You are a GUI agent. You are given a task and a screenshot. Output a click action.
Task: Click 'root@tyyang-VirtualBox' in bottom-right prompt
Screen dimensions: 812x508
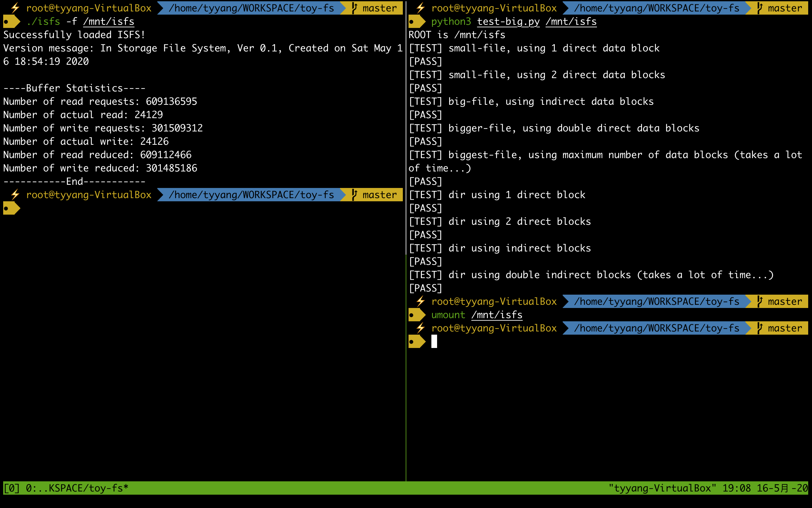click(x=494, y=328)
